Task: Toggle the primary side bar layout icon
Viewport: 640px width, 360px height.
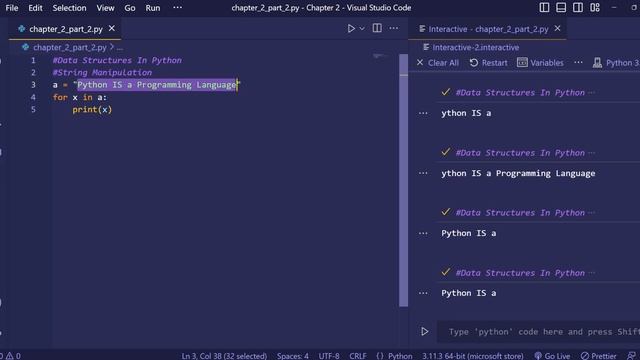Action: coord(544,7)
